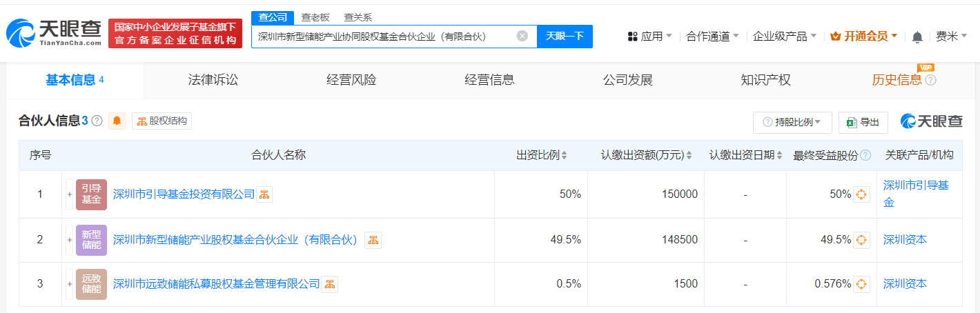
Task: Open equity chart icon next to 深圳市引导基金投资有限公司
Action: (264, 194)
